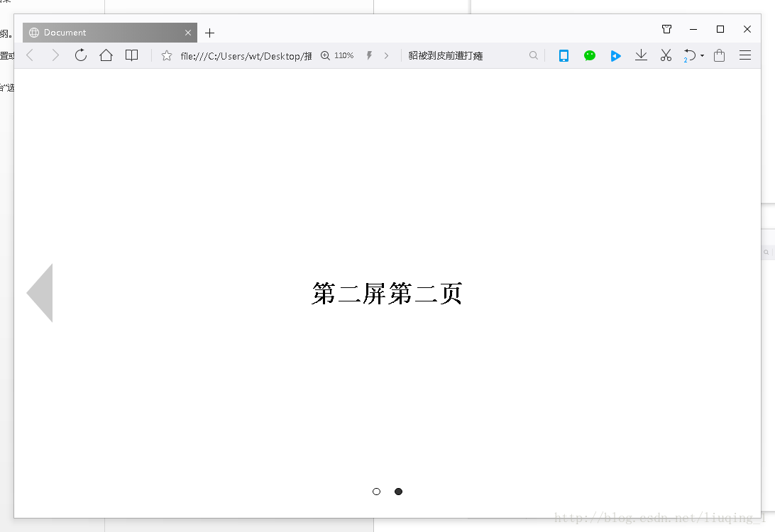Viewport: 775px width, 532px height.
Task: Select the scissors screenshot tool
Action: [x=666, y=55]
